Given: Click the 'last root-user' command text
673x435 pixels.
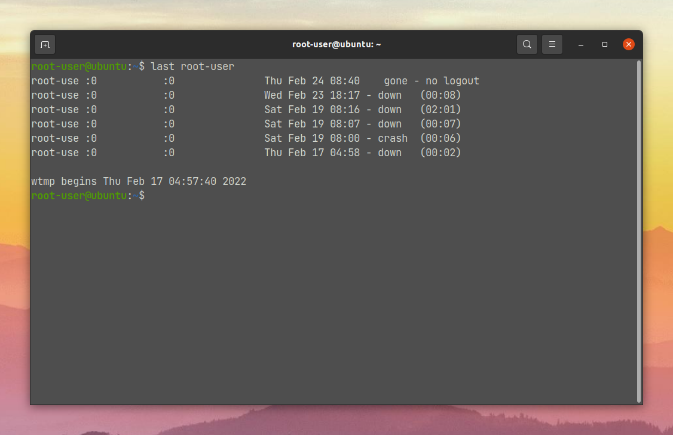Looking at the screenshot, I should tap(192, 67).
